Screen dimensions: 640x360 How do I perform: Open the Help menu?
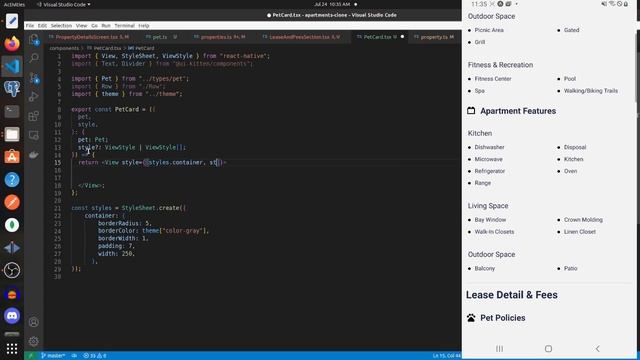(x=144, y=25)
